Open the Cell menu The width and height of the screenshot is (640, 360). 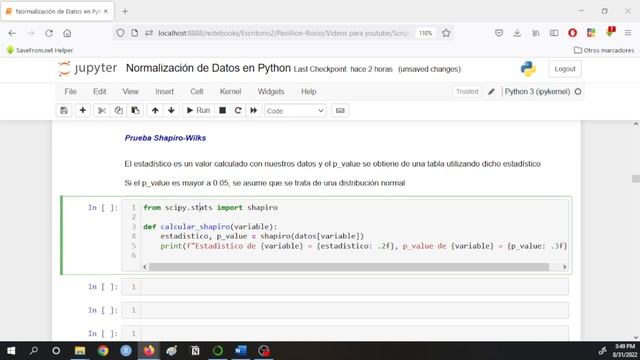tap(197, 91)
